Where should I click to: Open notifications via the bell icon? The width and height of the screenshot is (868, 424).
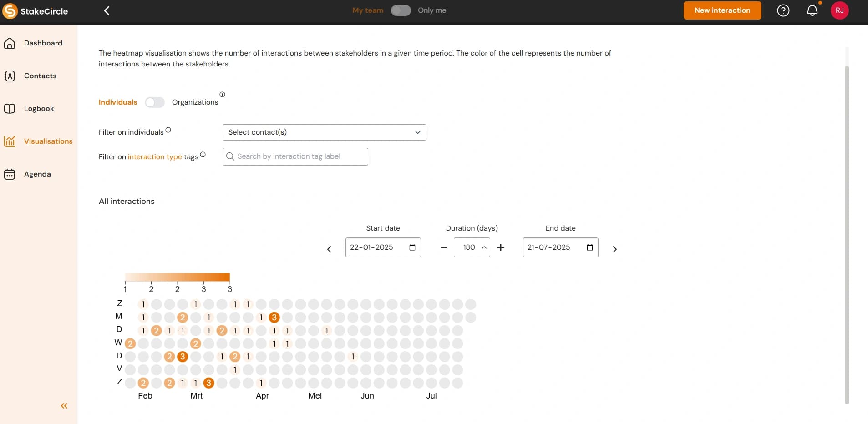point(812,10)
